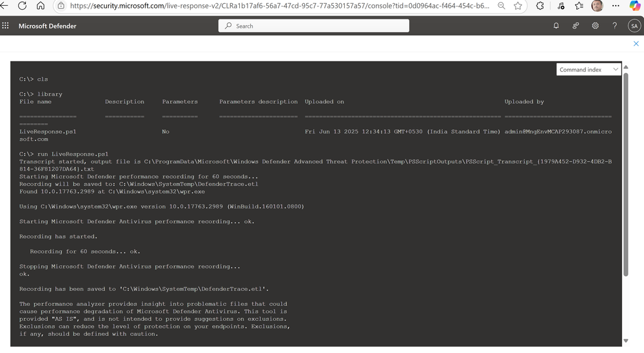The width and height of the screenshot is (644, 353).
Task: Close the live response console panel
Action: 636,43
